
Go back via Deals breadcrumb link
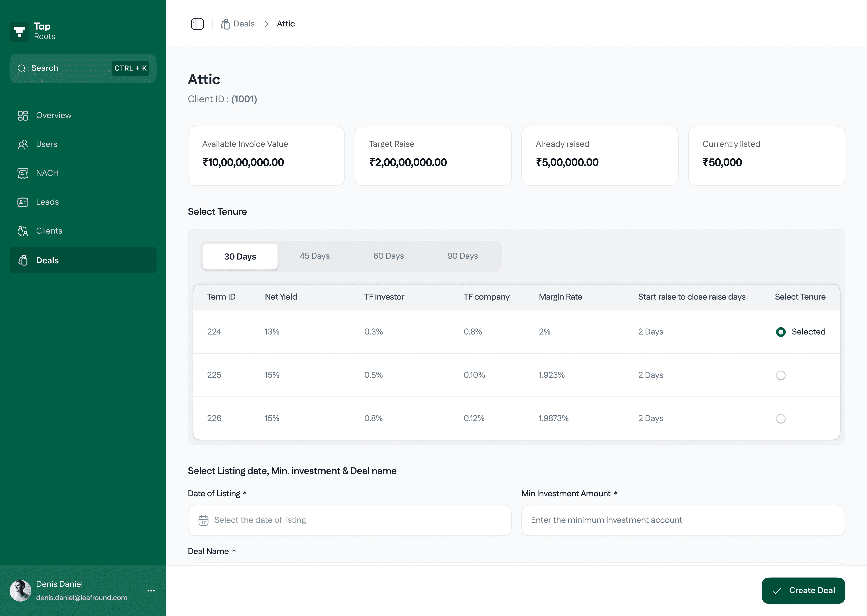tap(244, 24)
